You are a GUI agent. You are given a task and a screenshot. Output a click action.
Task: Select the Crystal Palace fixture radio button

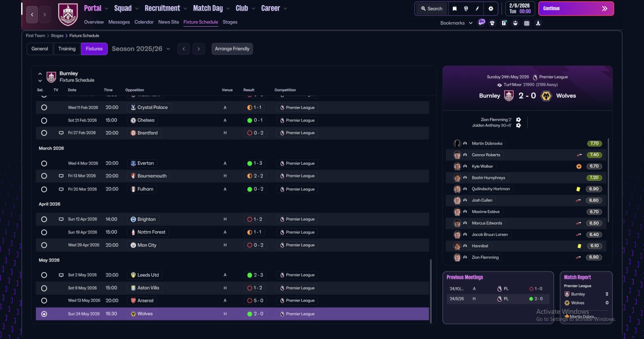coord(44,107)
